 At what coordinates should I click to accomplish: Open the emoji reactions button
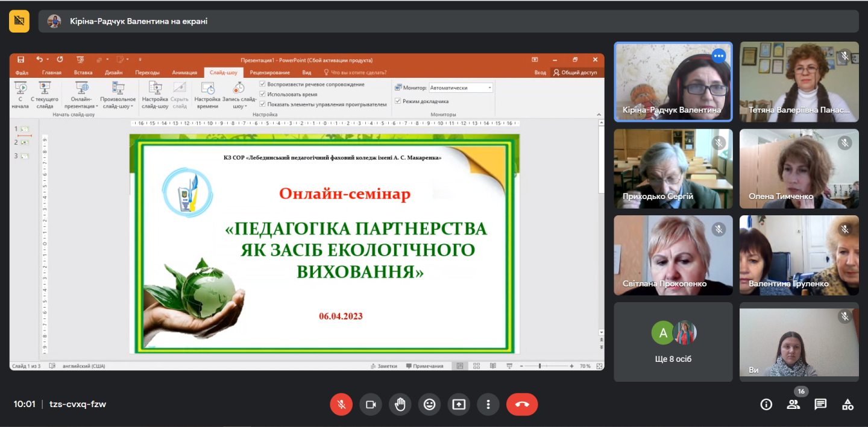tap(429, 404)
